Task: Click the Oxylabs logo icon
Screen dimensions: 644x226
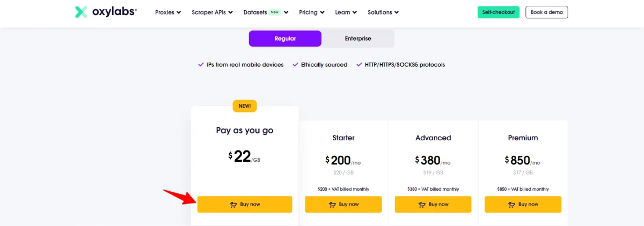Action: point(81,12)
